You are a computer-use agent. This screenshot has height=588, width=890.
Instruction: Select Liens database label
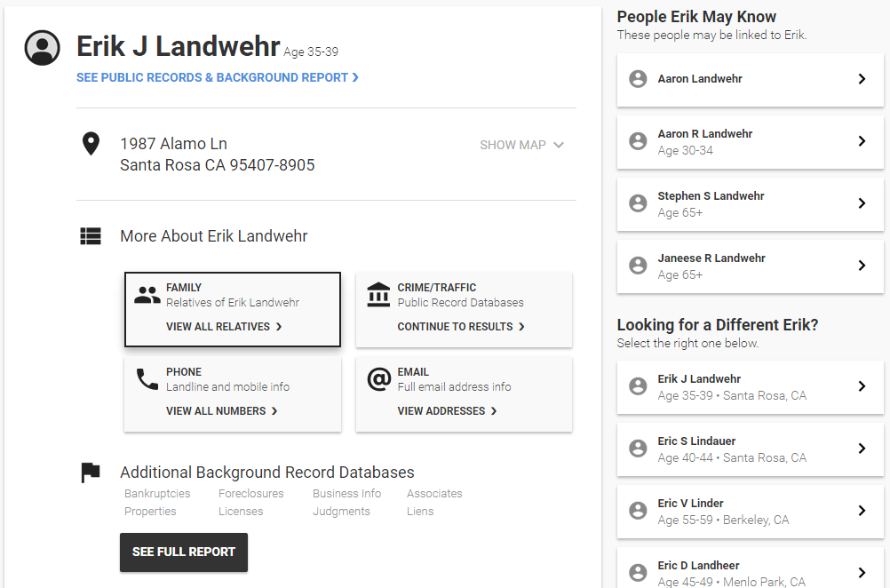click(x=420, y=511)
